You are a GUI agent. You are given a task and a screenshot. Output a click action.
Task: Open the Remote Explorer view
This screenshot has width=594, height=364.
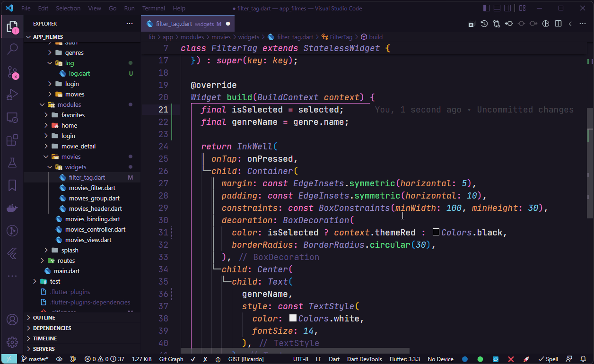coord(12,118)
